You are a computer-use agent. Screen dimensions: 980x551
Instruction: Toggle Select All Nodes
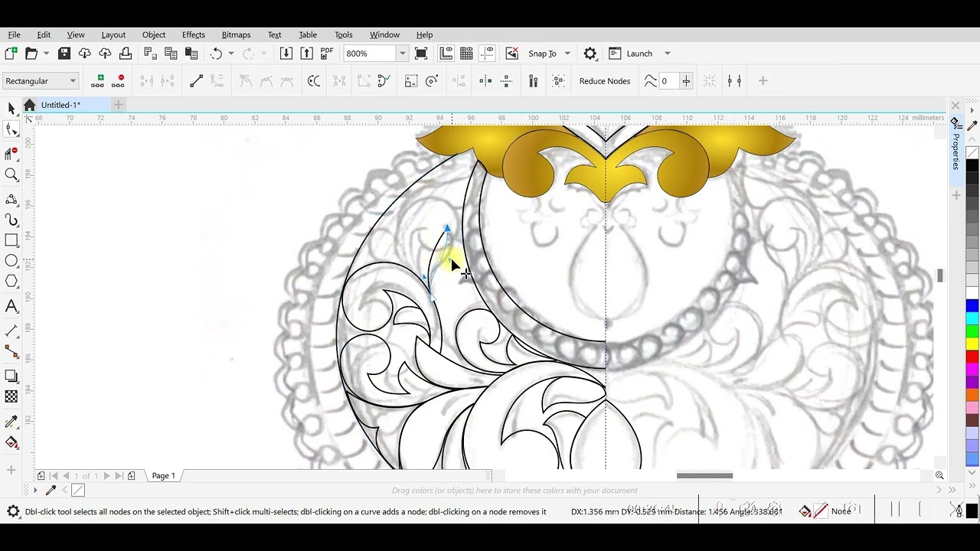558,81
